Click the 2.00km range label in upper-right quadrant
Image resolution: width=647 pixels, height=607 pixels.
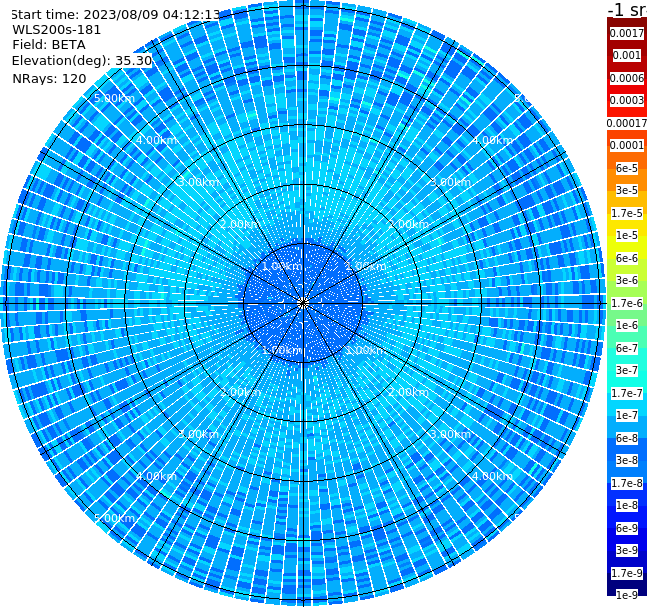pos(408,224)
